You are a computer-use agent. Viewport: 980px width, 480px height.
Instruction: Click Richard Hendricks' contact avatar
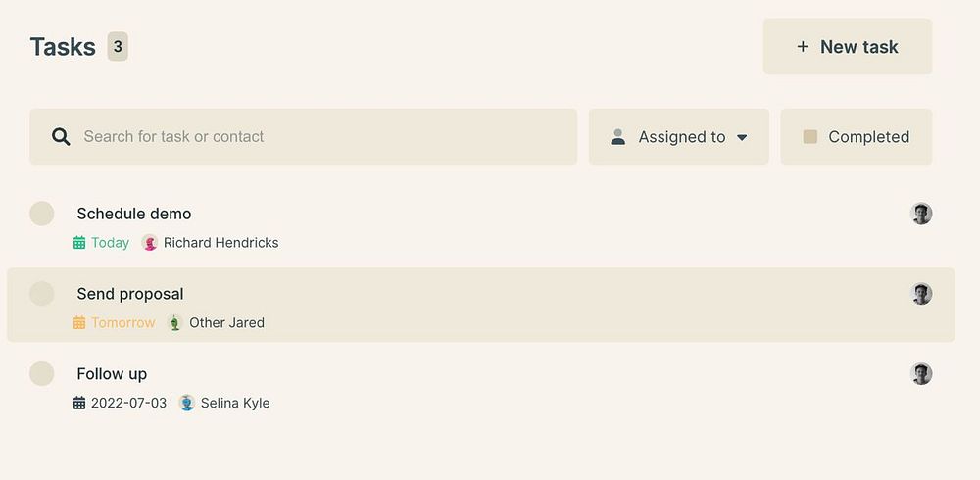[x=150, y=243]
